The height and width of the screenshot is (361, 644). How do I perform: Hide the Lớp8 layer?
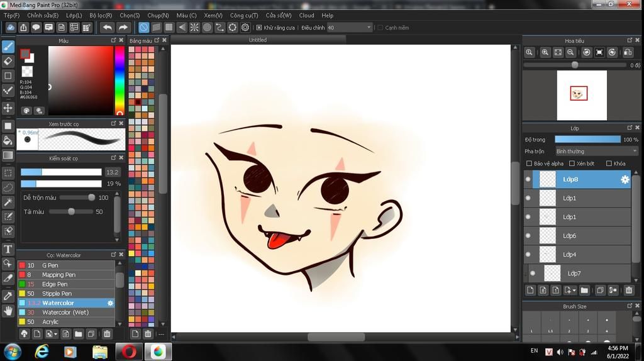(x=528, y=179)
